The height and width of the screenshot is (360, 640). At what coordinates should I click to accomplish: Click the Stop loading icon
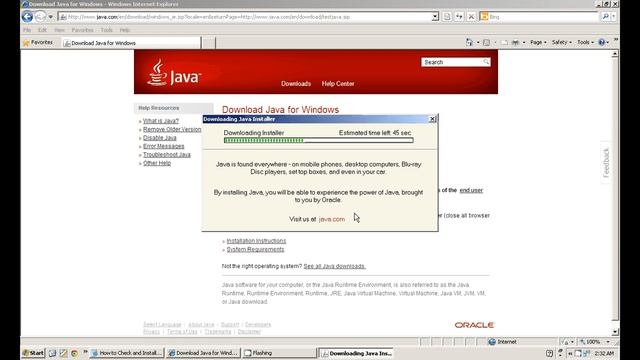(x=471, y=17)
